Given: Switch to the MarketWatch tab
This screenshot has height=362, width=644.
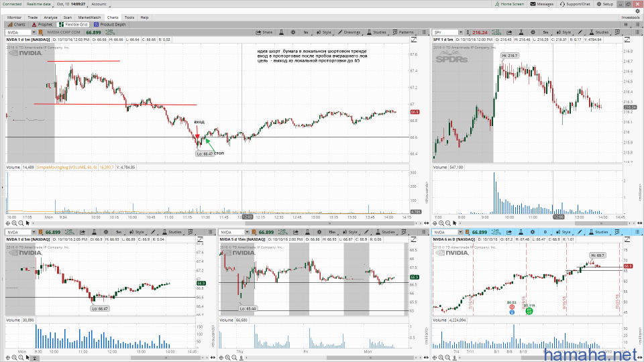Looking at the screenshot, I should point(89,17).
